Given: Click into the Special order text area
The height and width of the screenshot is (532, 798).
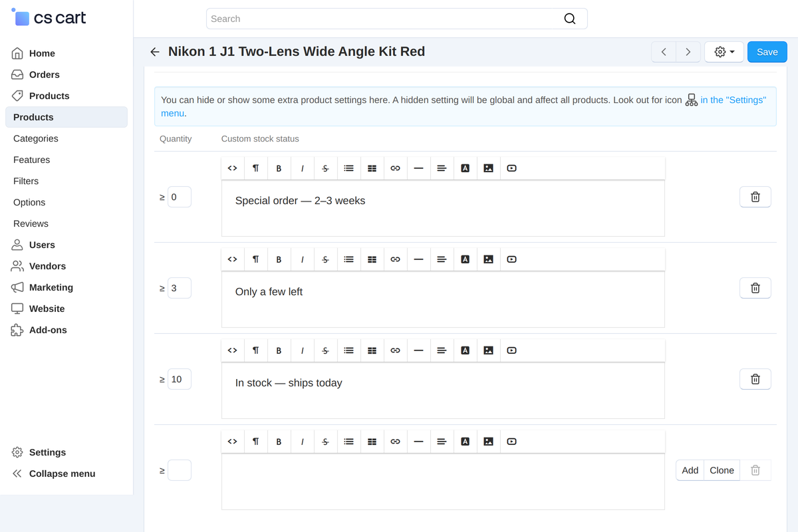Looking at the screenshot, I should pos(443,208).
